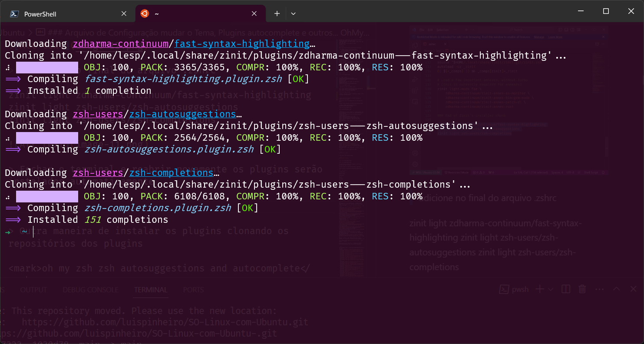
Task: Select TERMINAL tab in VS Code panel behind
Action: click(151, 290)
